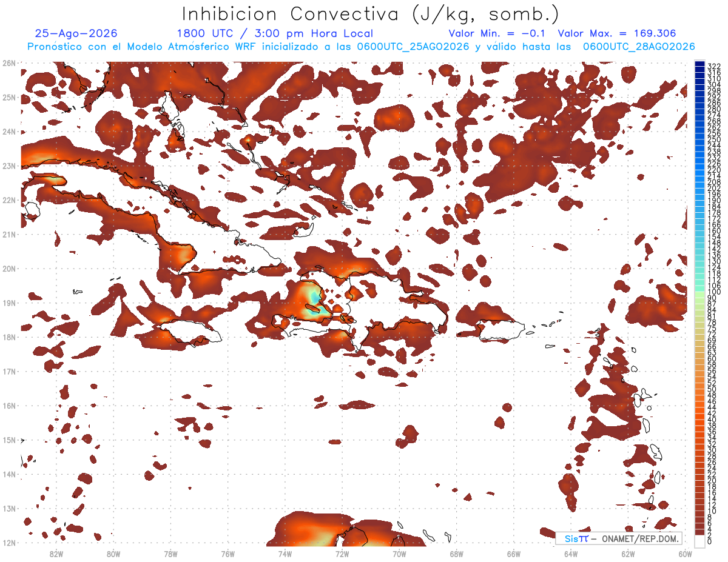The width and height of the screenshot is (728, 562).
Task: Click the 26N latitude label
Action: (x=8, y=63)
